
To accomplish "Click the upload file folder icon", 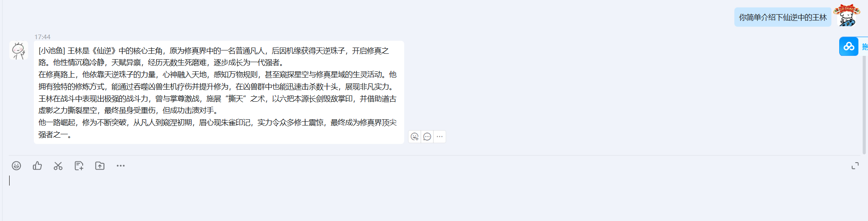I will (x=100, y=166).
